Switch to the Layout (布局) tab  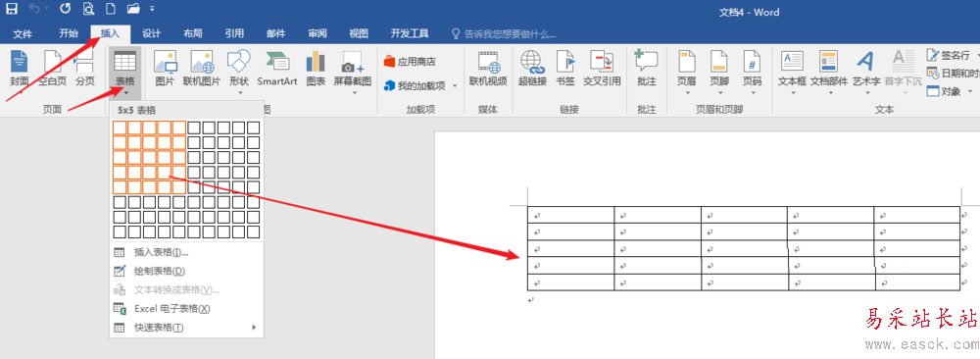[x=193, y=33]
